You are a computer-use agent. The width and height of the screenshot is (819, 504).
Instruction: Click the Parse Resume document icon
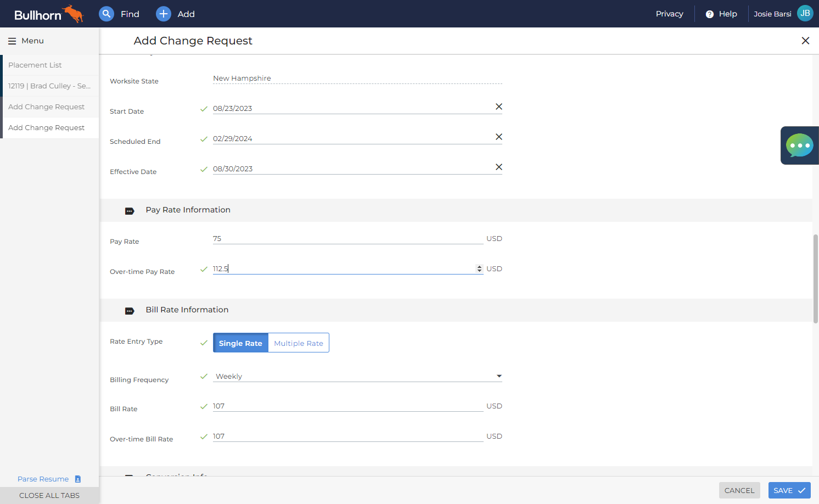pos(78,479)
